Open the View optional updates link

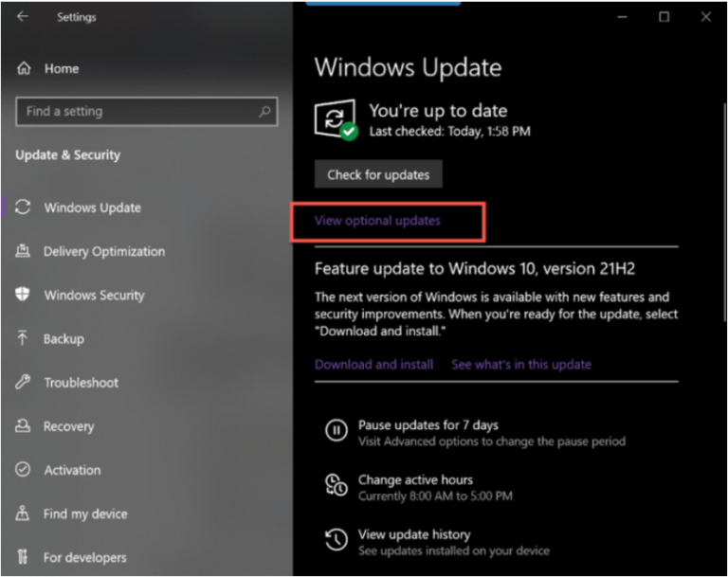coord(377,221)
